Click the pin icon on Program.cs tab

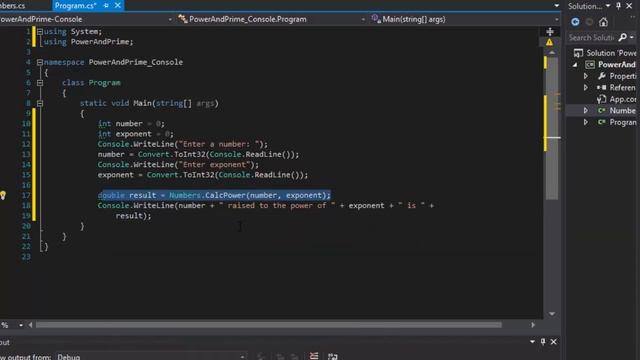point(106,5)
